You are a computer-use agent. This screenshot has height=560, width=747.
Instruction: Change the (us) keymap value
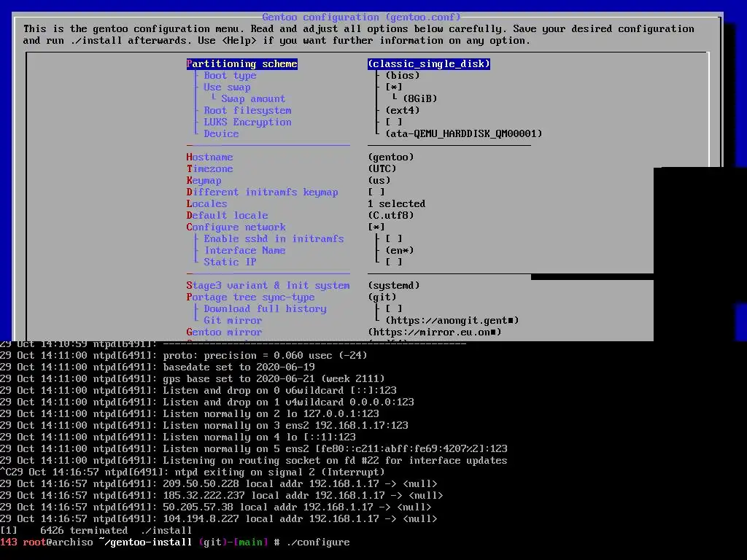tap(379, 181)
